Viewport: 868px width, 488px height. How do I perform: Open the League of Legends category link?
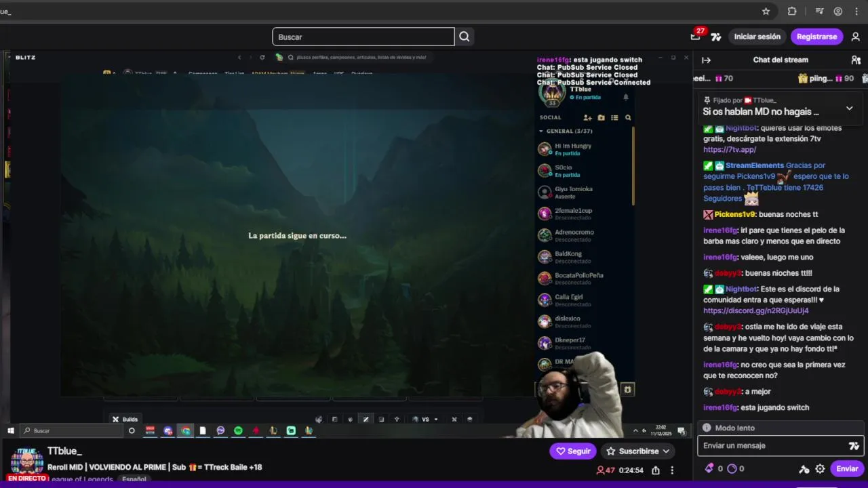[x=82, y=479]
